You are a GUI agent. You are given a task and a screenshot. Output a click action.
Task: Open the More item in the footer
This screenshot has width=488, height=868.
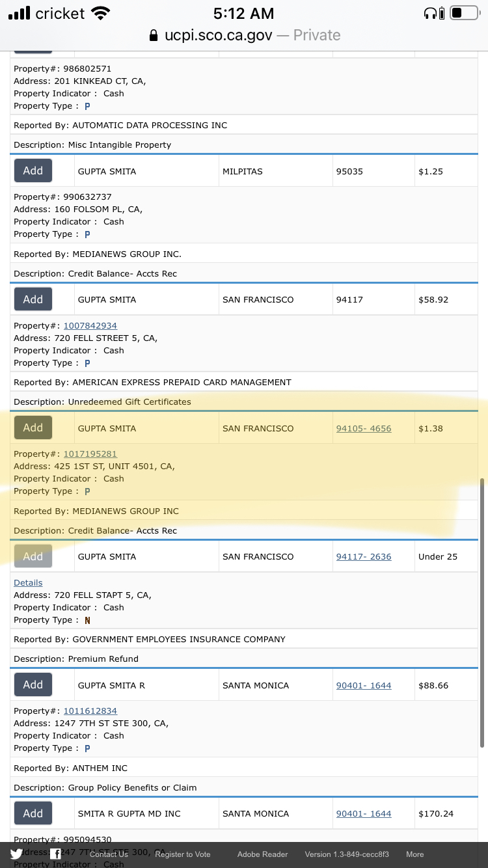tap(414, 854)
